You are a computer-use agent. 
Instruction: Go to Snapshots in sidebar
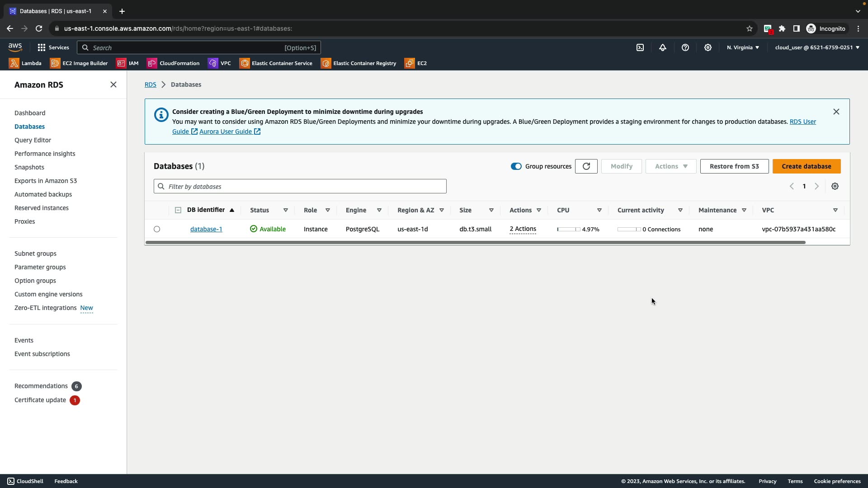[x=29, y=167]
